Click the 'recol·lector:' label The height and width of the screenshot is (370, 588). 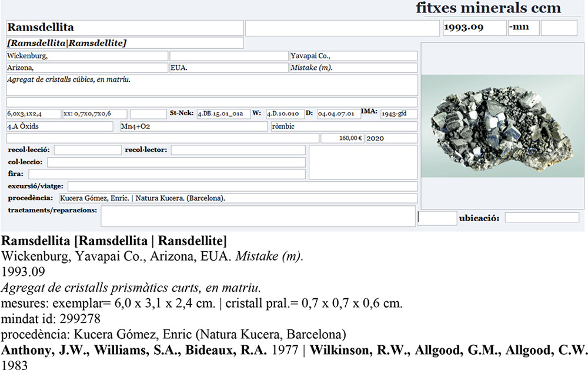click(x=146, y=150)
